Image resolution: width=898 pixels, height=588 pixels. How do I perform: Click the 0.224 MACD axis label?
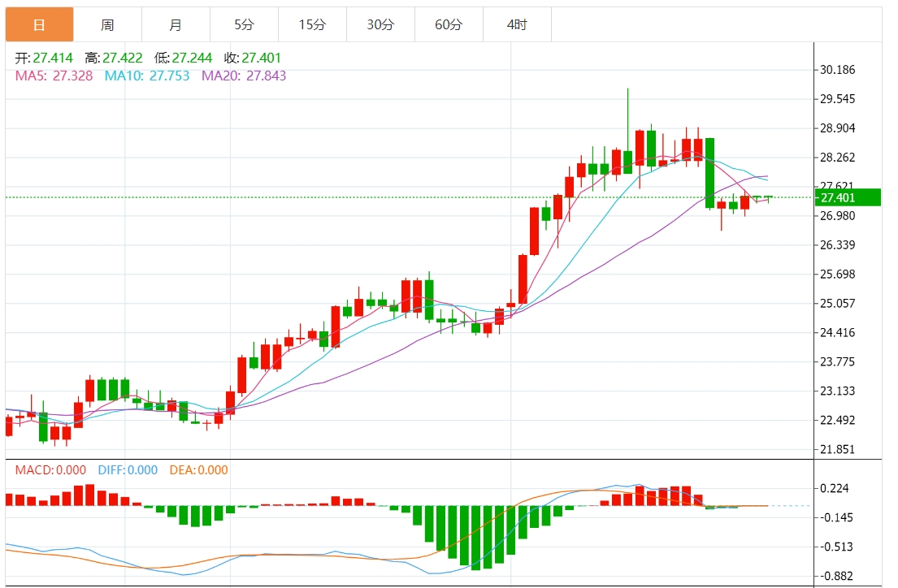coord(835,488)
